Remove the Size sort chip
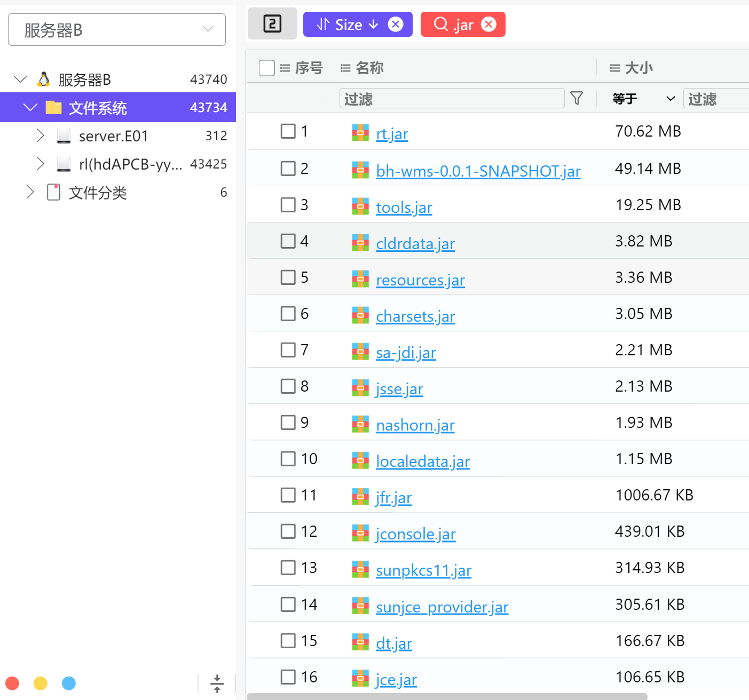Screen dimensions: 749x700 point(396,25)
